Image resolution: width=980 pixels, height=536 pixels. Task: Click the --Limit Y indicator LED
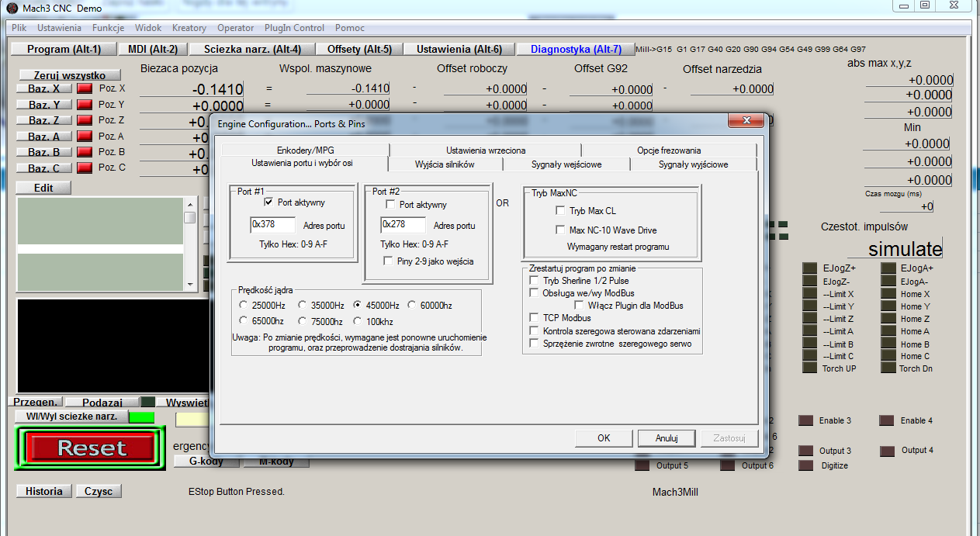point(809,306)
